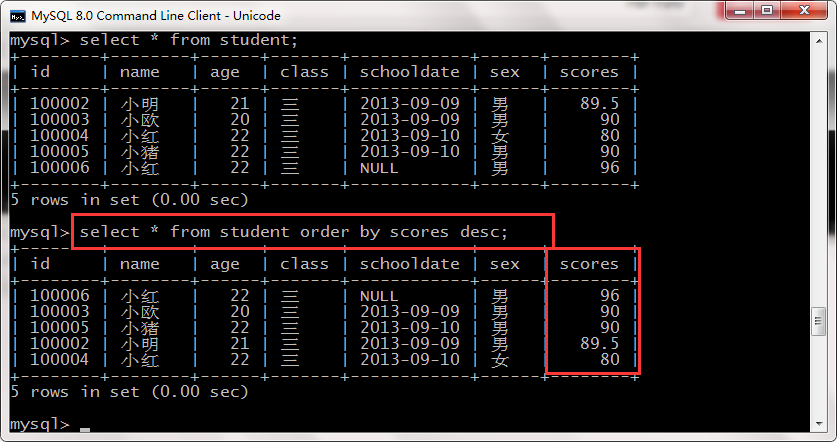This screenshot has width=837, height=442.
Task: Click the 'id' column header in second table
Action: pyautogui.click(x=40, y=264)
